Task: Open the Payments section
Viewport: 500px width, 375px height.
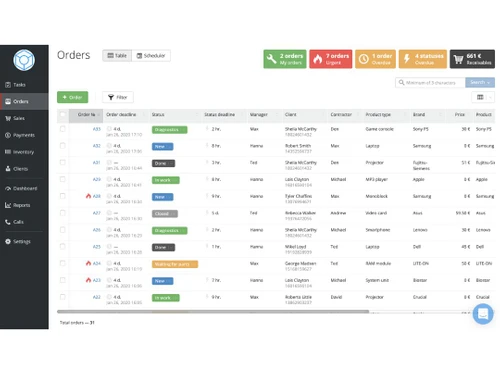Action: (x=24, y=135)
